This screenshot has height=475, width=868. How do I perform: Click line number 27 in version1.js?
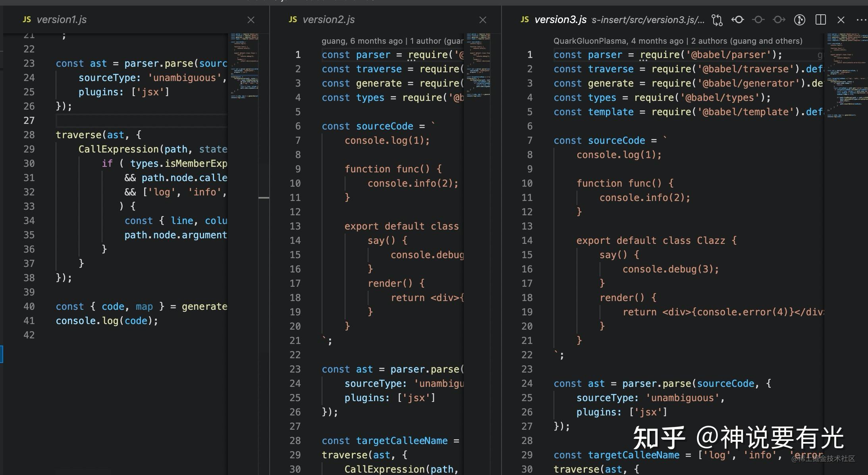[x=29, y=120]
